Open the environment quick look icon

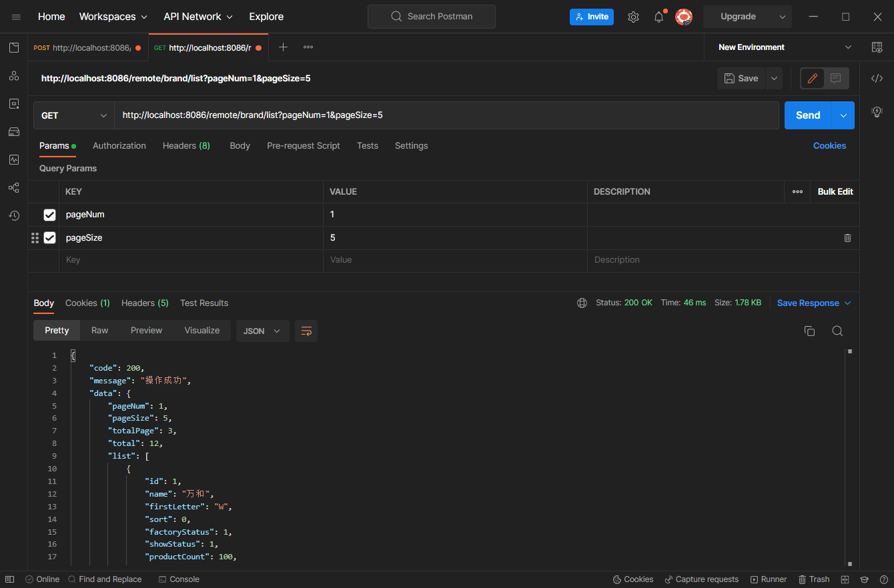point(877,47)
